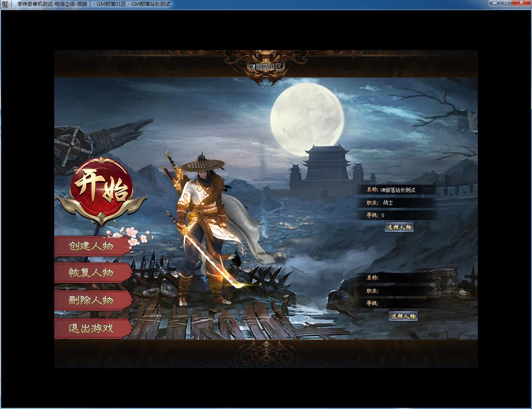The image size is (532, 409).
Task: Open 创建人物 to create a character
Action: coord(92,246)
